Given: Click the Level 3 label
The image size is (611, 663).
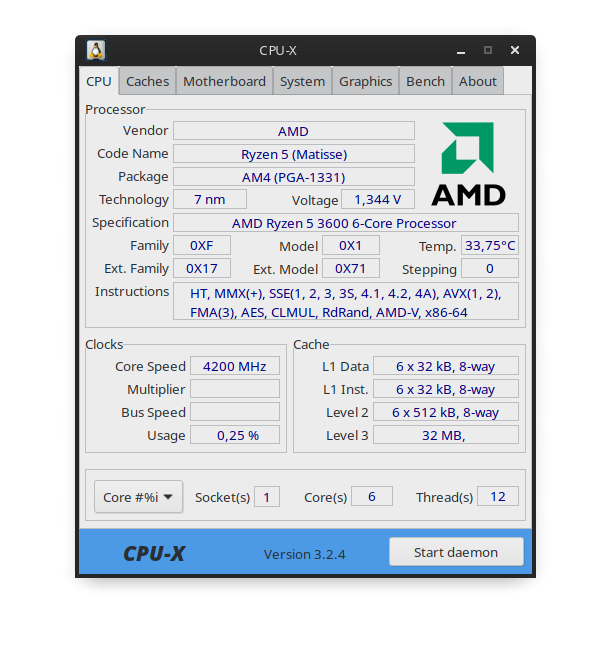Looking at the screenshot, I should (347, 435).
